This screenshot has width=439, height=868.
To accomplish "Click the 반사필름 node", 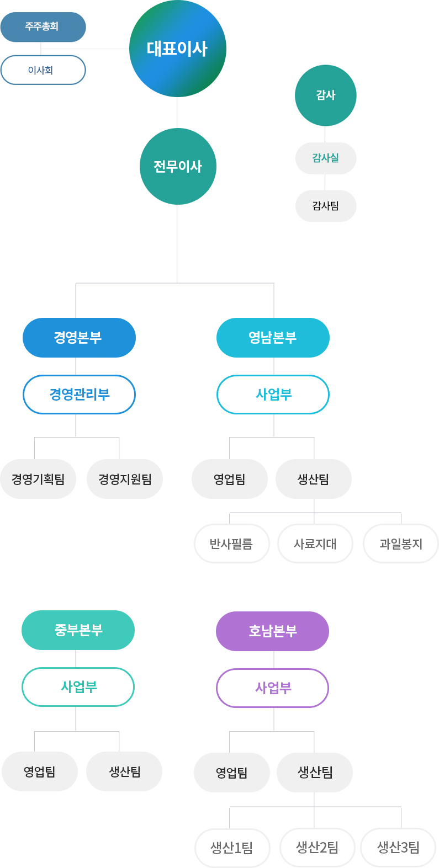I will (x=232, y=544).
